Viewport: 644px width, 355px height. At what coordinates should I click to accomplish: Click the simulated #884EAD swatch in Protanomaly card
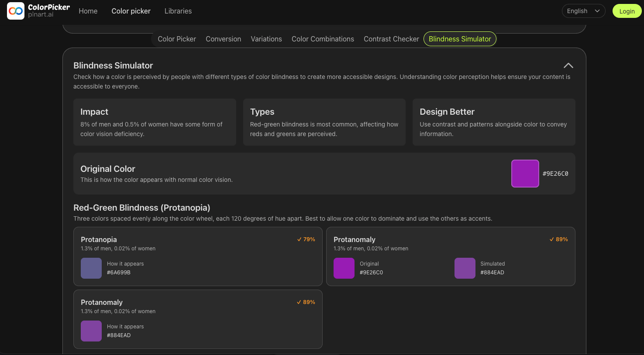[465, 268]
